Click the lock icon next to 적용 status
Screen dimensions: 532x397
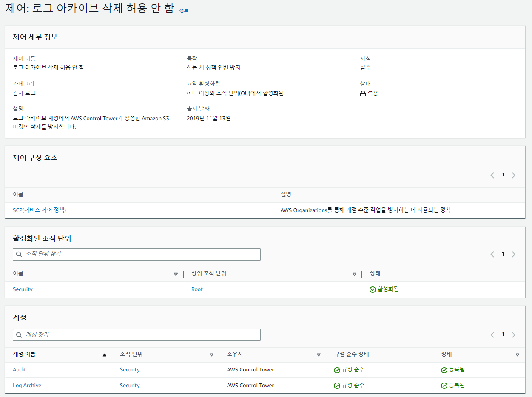363,94
